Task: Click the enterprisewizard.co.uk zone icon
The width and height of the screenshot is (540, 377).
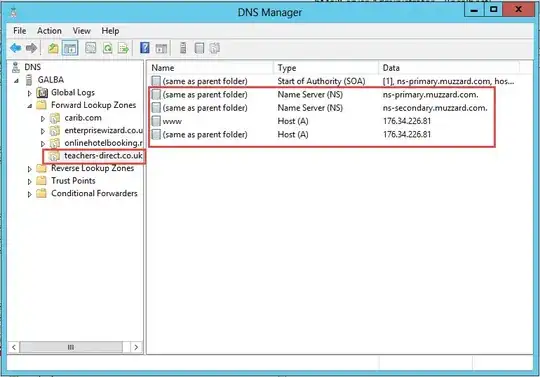Action: [x=55, y=131]
